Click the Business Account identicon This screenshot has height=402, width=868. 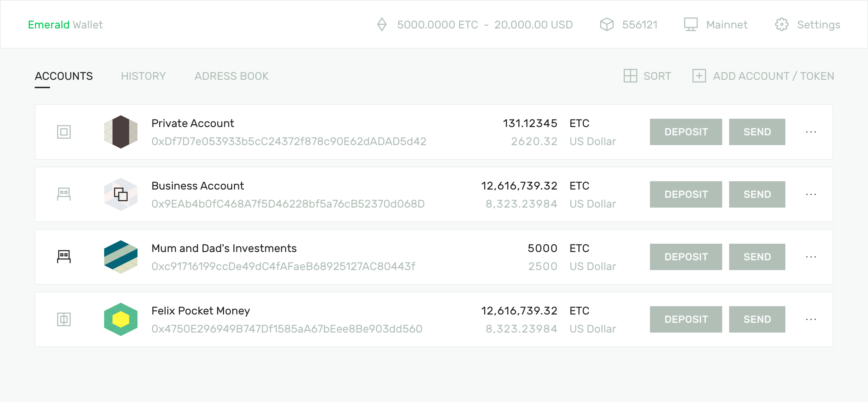pos(120,194)
